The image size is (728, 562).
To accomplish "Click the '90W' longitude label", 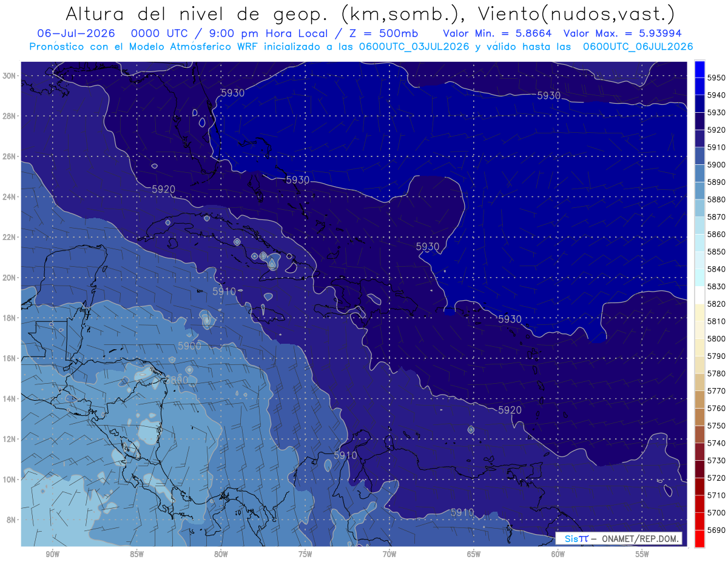I will click(52, 554).
